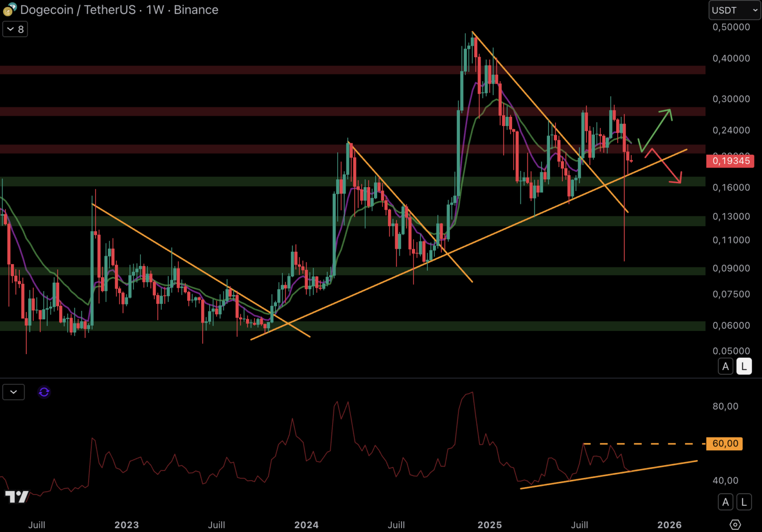This screenshot has height=532, width=762.
Task: Toggle auto scale A on price pane
Action: pyautogui.click(x=726, y=366)
